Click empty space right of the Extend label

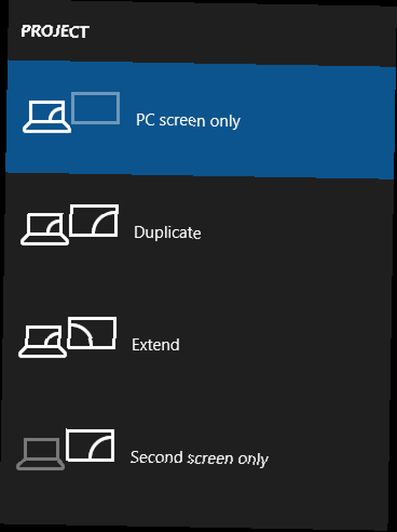285,345
